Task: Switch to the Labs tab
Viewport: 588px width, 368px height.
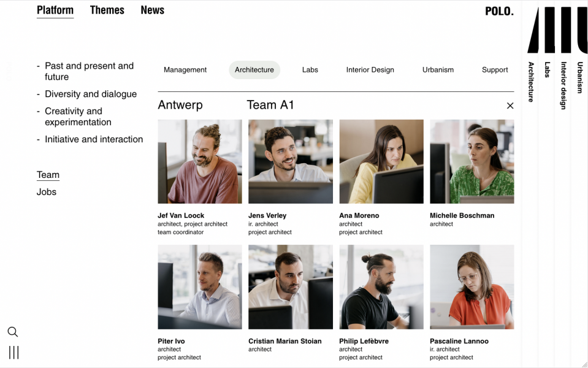Action: click(310, 70)
